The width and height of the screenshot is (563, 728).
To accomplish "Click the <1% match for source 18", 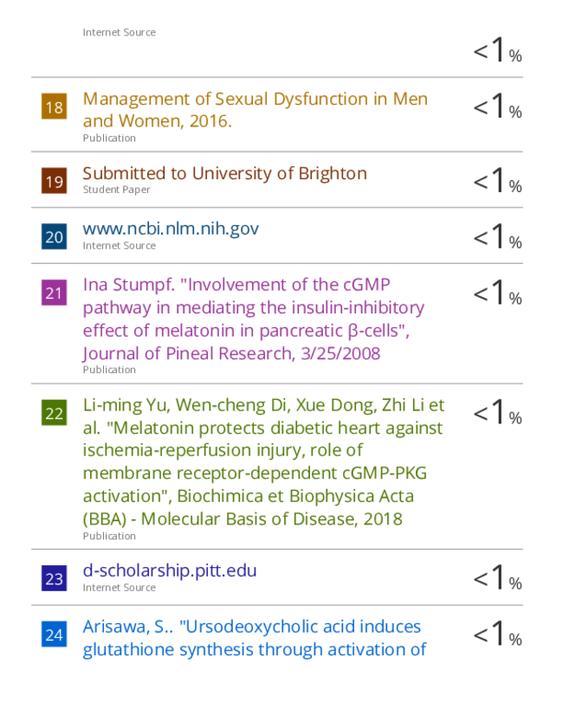I will (x=497, y=107).
